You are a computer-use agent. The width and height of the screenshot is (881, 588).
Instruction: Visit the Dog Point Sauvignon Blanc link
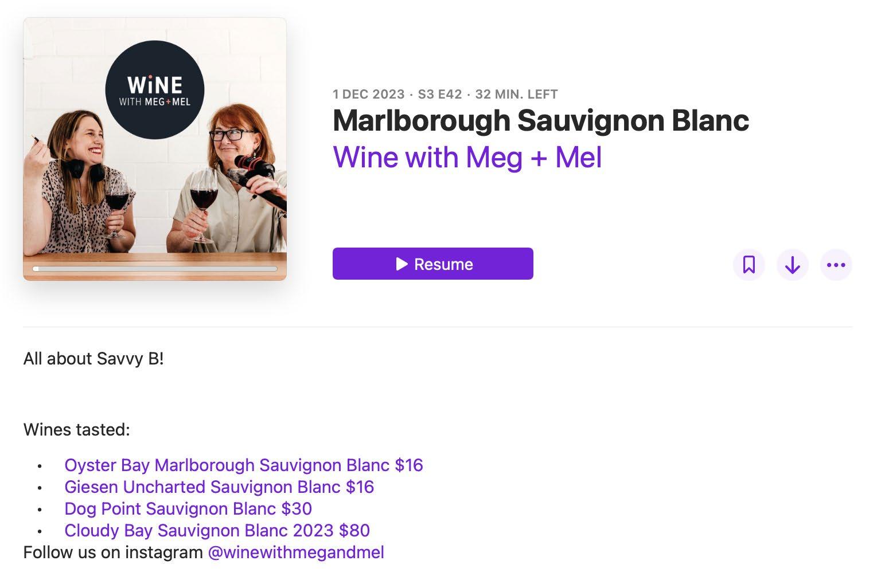point(188,508)
